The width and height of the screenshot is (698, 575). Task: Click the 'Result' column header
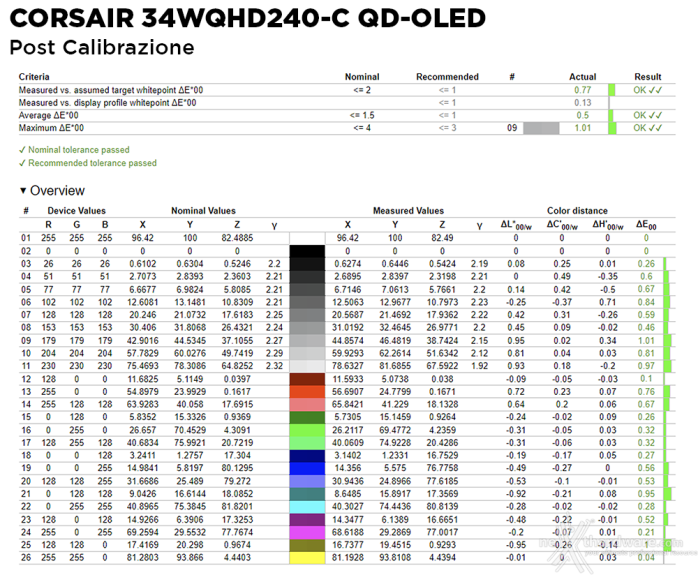click(648, 77)
